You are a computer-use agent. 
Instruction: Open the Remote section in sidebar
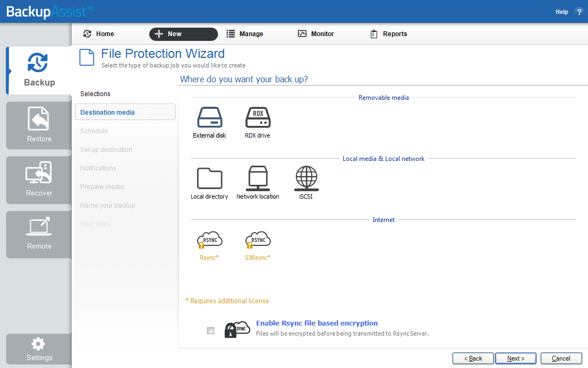pos(39,234)
